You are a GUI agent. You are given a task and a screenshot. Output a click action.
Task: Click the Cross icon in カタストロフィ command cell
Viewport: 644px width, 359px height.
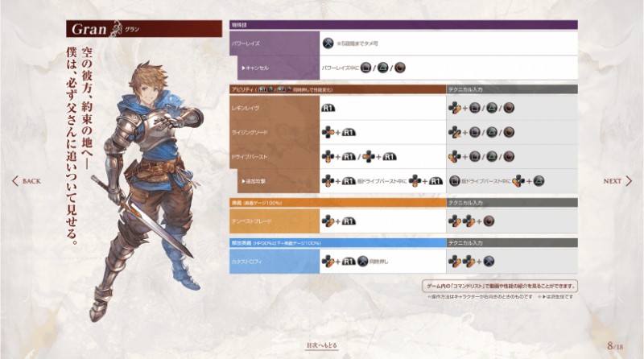point(362,262)
